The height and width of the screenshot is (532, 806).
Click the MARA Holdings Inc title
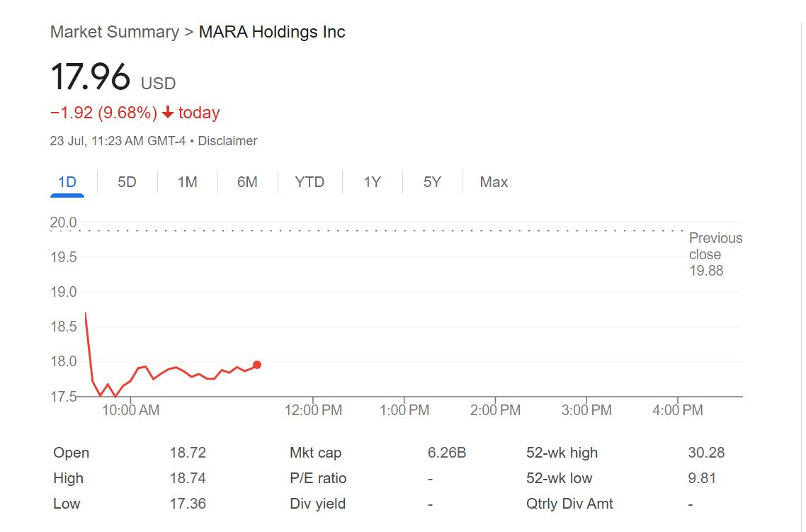click(272, 32)
